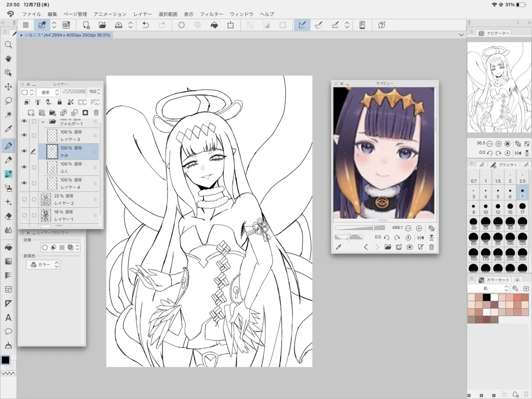Pick the Eyedropper tool in left toolbar
This screenshot has height=399, width=532.
[8, 129]
